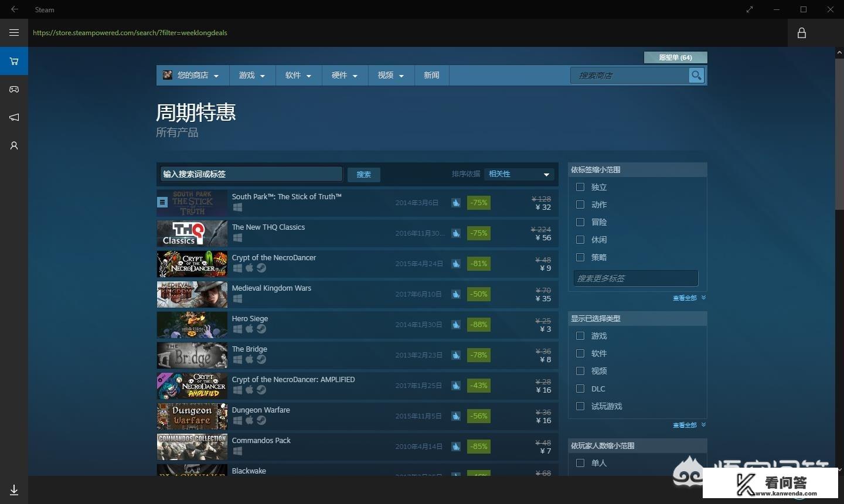The width and height of the screenshot is (844, 504).
Task: Click thumbs-up review icon for Dungeon Warfare
Action: [x=456, y=416]
